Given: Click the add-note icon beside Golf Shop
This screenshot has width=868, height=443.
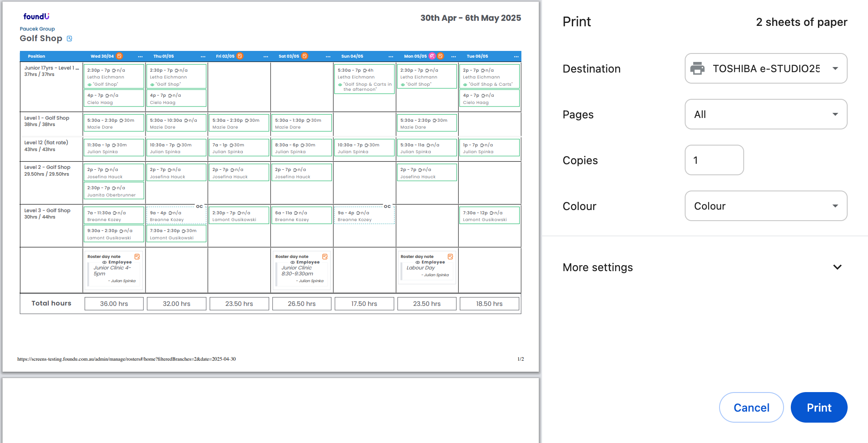Looking at the screenshot, I should point(70,39).
